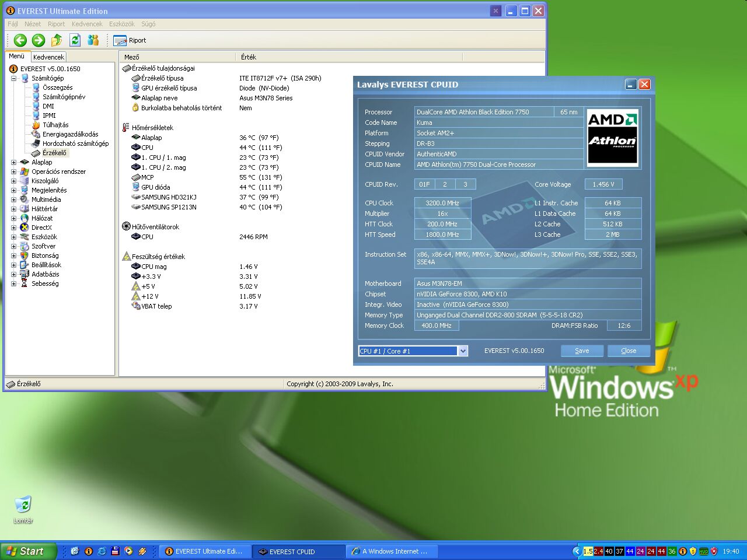Expand the Operációs rendszer node
This screenshot has height=560, width=747.
tap(13, 171)
